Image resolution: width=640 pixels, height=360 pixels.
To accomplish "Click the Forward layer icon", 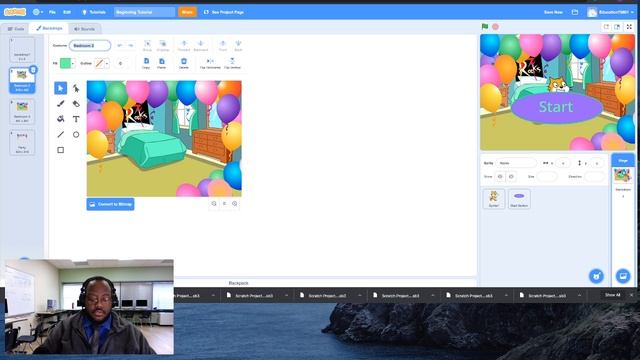I will click(184, 45).
